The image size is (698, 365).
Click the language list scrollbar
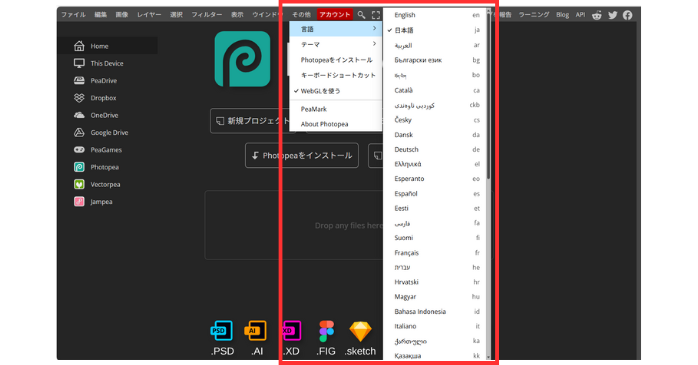coord(488,96)
